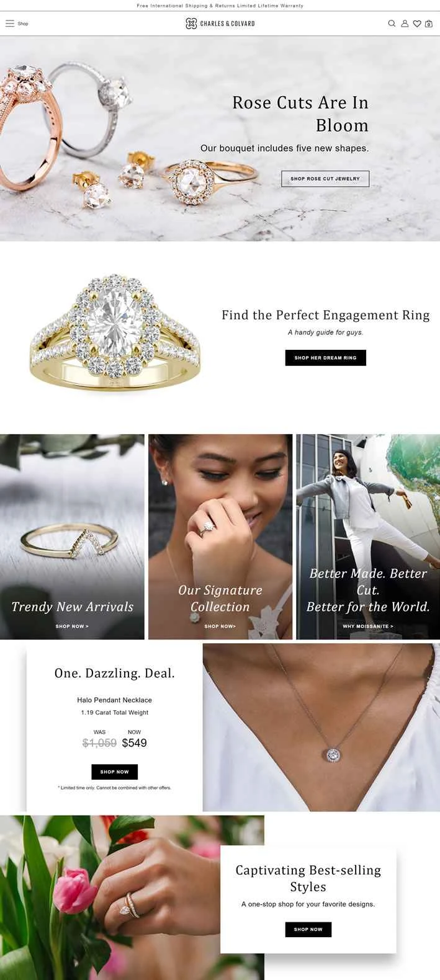440x980 pixels.
Task: Click Shop Now under Halo Pendant deal
Action: click(115, 772)
